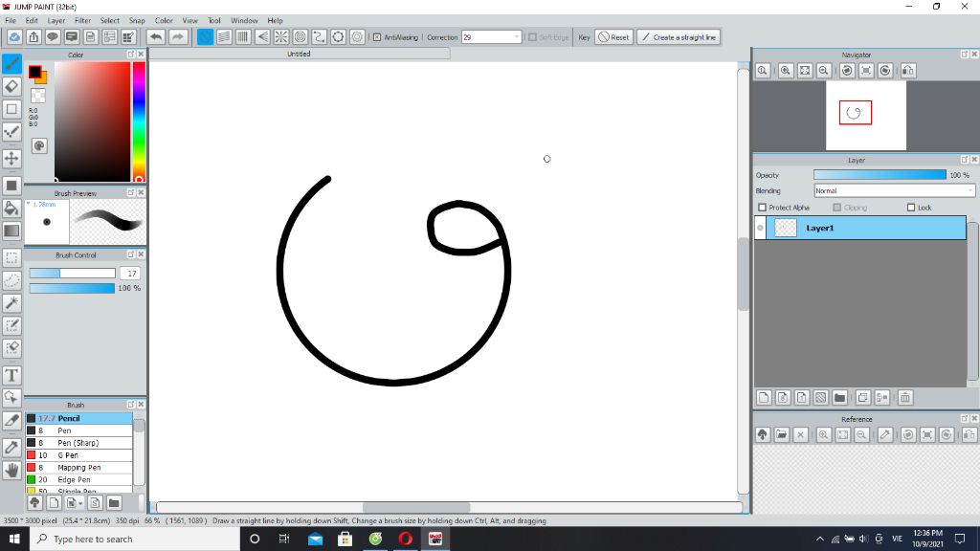
Task: Open Opera browser from taskbar
Action: pos(406,539)
